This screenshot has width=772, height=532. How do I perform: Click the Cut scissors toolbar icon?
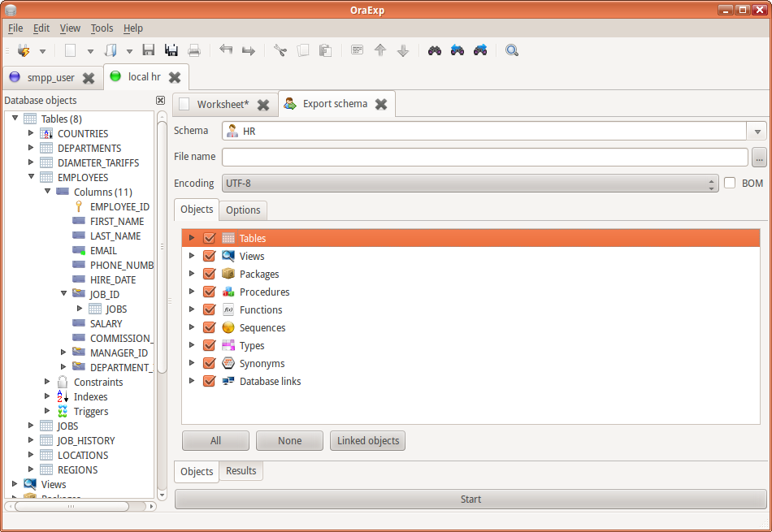(280, 50)
